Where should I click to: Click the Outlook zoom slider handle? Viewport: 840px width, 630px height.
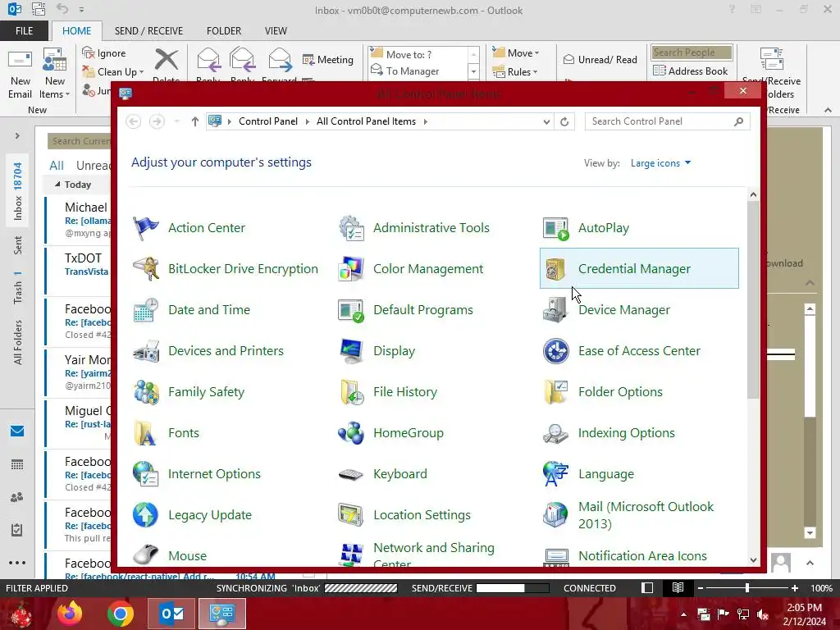(x=746, y=588)
